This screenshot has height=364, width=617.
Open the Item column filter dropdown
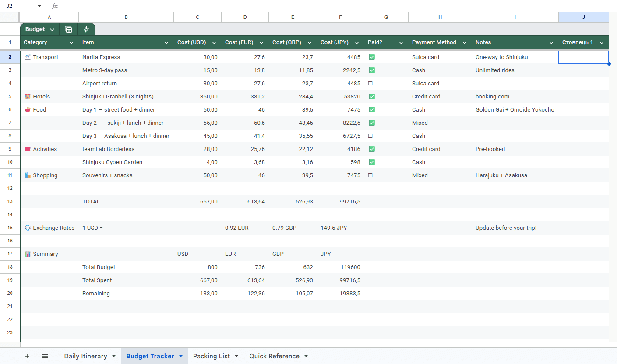pyautogui.click(x=166, y=43)
